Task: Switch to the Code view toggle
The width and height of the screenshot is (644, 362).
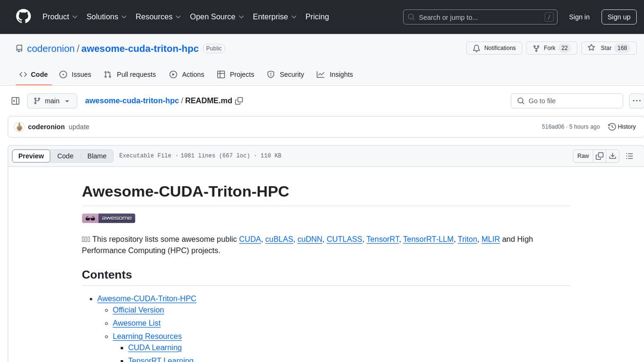Action: (65, 156)
